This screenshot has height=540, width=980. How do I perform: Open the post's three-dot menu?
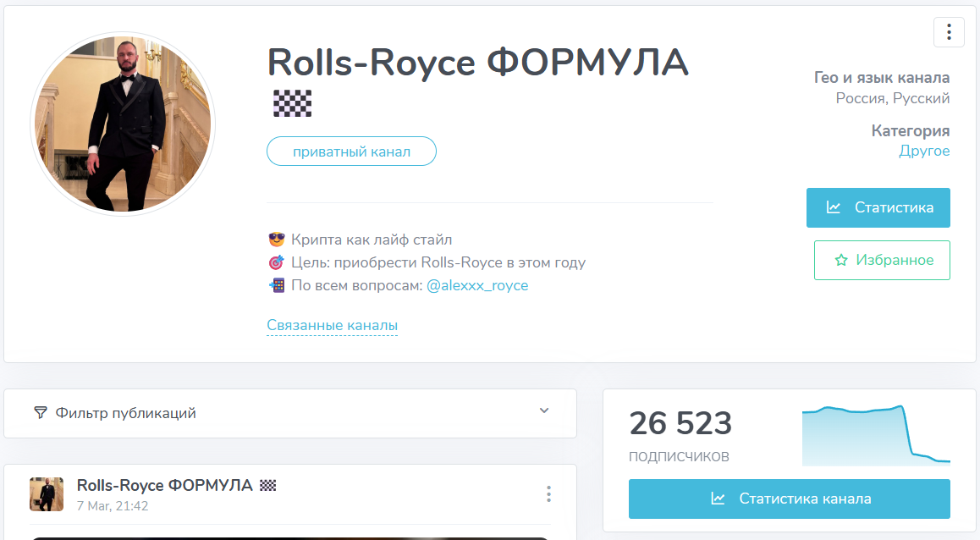pyautogui.click(x=548, y=494)
